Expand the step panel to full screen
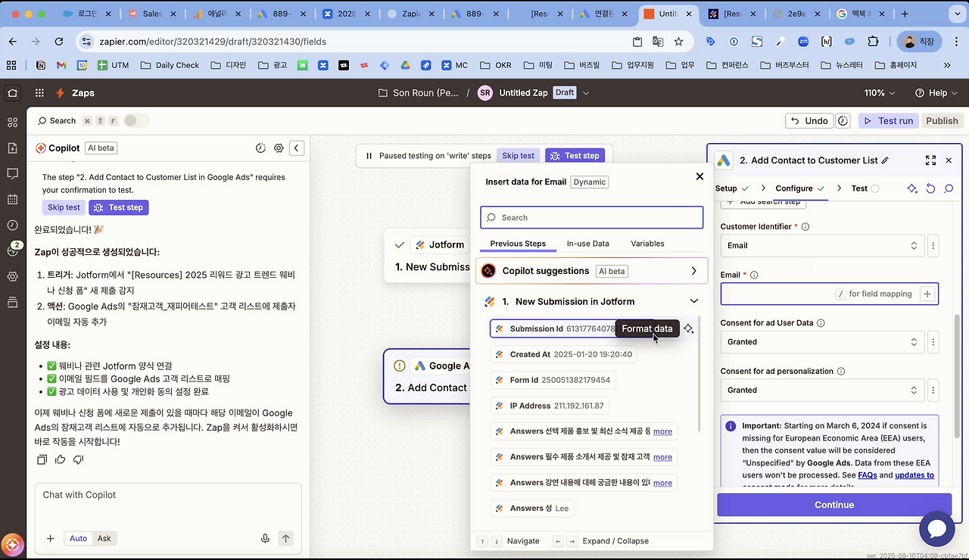969x560 pixels. click(930, 160)
